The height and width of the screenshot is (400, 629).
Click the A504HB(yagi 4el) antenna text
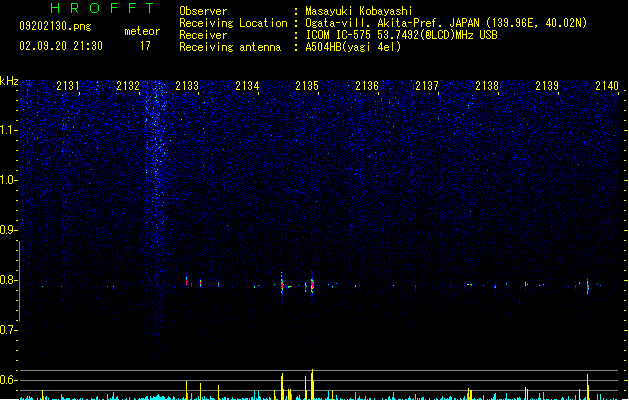[x=353, y=47]
